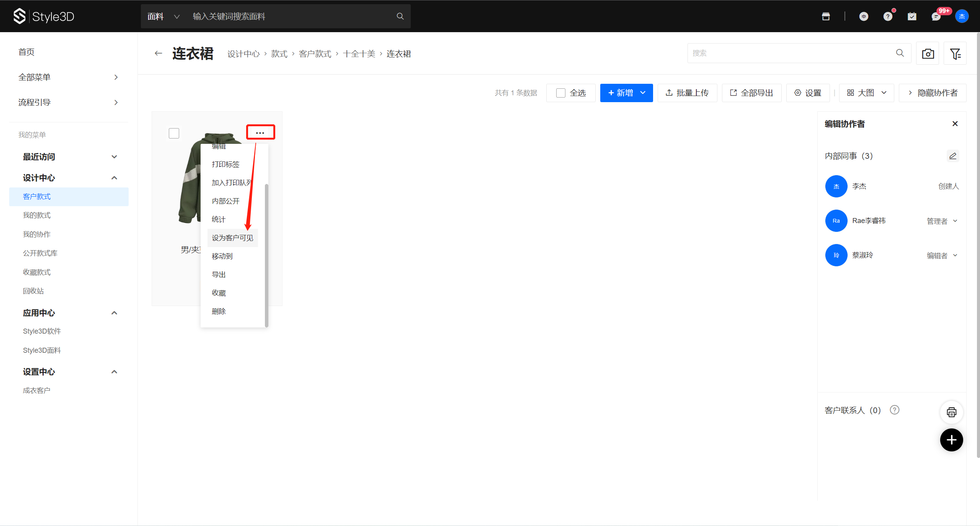Check the 全选 select-all checkbox
The height and width of the screenshot is (526, 980).
[x=560, y=93]
